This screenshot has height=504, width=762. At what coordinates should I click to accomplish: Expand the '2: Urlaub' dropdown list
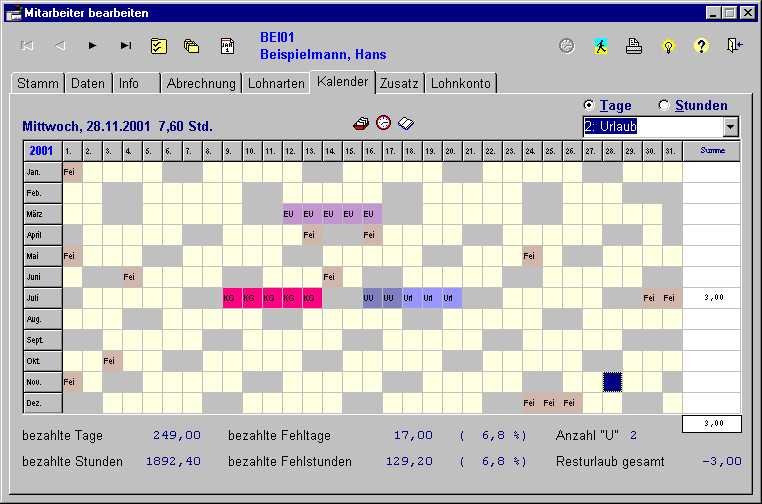coord(731,127)
